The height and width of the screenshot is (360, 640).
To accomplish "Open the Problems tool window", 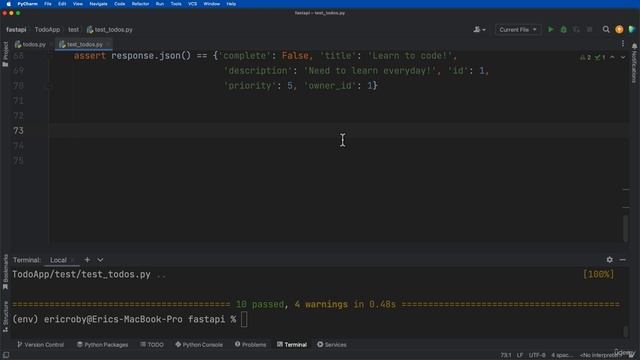I will pos(250,345).
